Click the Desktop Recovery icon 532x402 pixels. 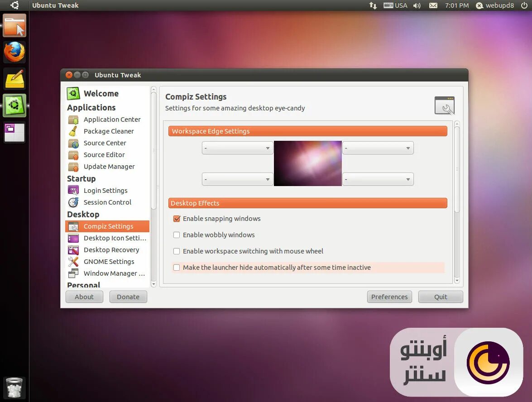click(73, 250)
